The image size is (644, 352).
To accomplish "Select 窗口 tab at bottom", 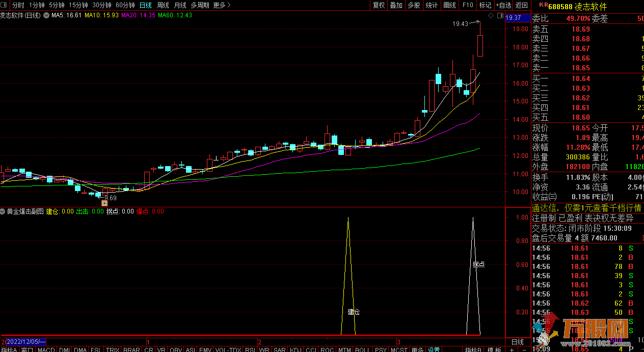I will pos(28,349).
